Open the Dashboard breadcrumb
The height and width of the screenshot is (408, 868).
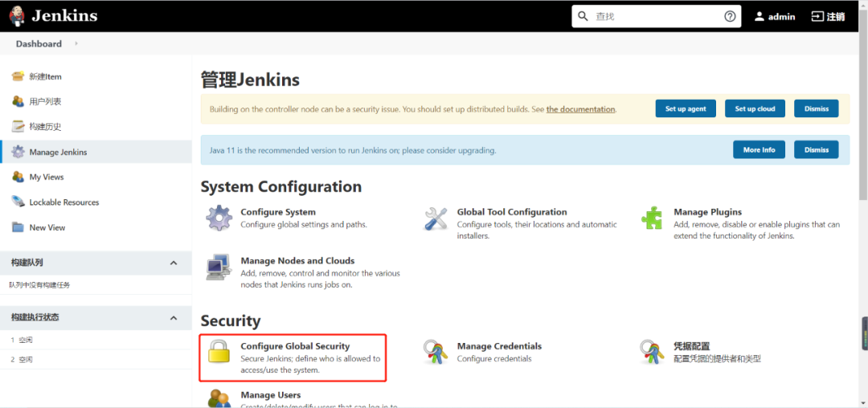point(39,43)
